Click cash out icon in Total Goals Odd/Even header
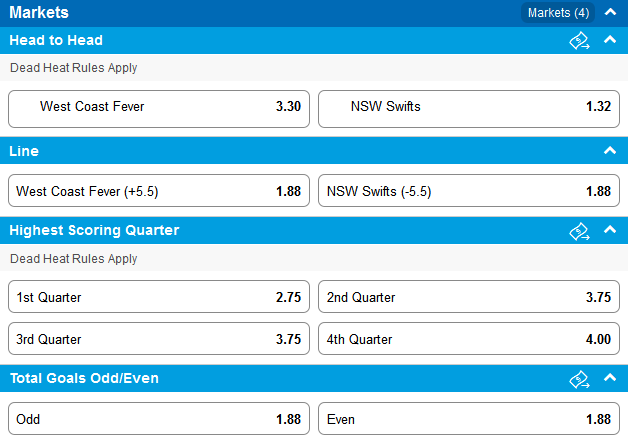628x442 pixels. (579, 379)
